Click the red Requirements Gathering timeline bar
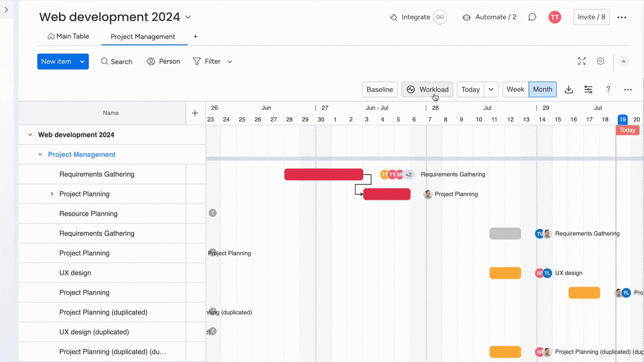 pos(323,174)
